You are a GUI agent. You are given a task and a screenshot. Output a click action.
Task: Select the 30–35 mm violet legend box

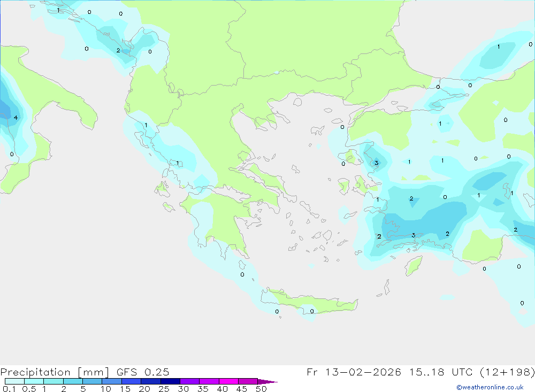pyautogui.click(x=190, y=381)
